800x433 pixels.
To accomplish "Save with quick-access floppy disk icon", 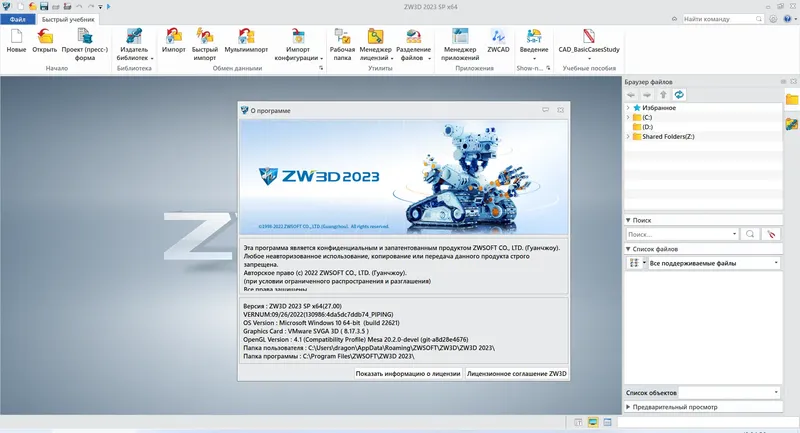I will (x=44, y=6).
